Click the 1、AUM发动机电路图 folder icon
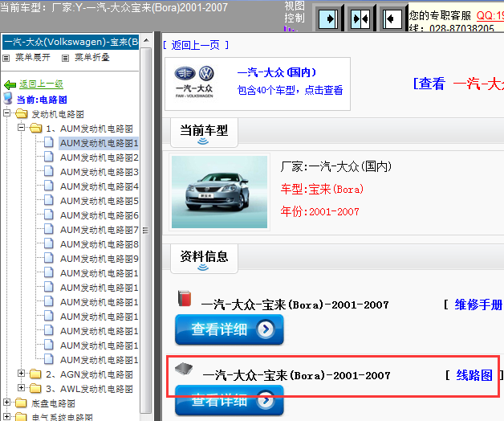Screen dimensions: 504x421 click(x=36, y=128)
